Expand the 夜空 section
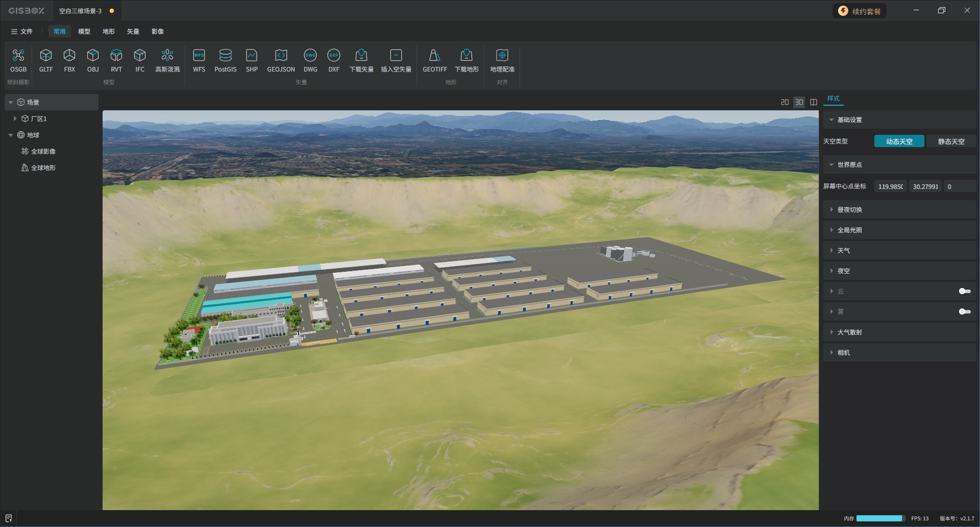The height and width of the screenshot is (527, 980). [x=899, y=271]
